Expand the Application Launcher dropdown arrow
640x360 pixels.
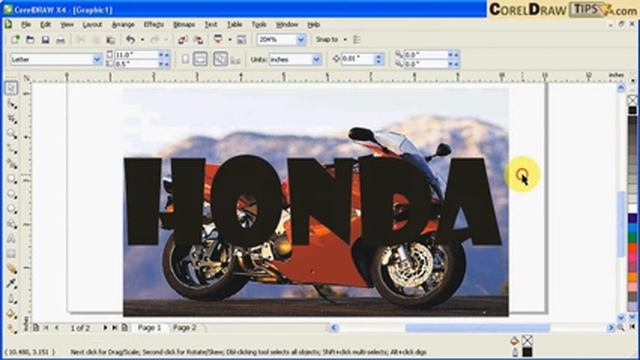point(229,40)
